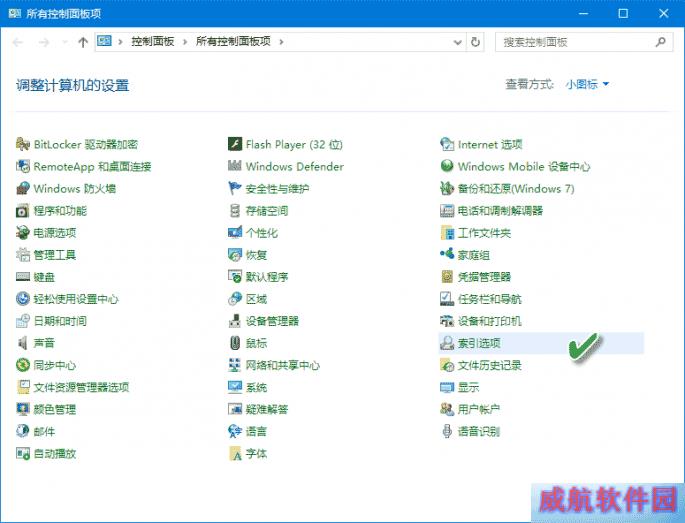
Task: Go forward with the forward arrow
Action: 44,42
